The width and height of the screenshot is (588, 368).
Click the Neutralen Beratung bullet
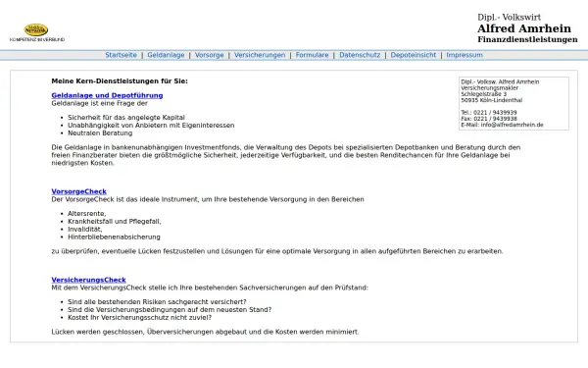coord(100,133)
